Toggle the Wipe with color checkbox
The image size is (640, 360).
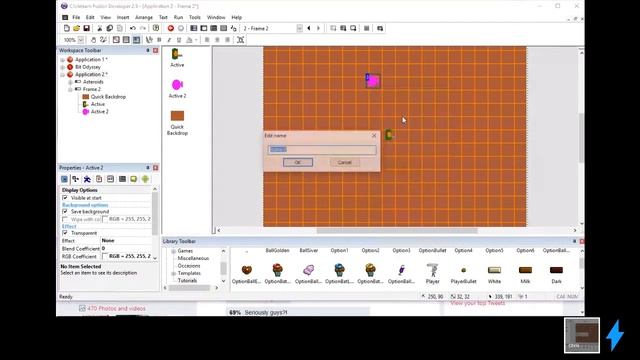[64, 219]
